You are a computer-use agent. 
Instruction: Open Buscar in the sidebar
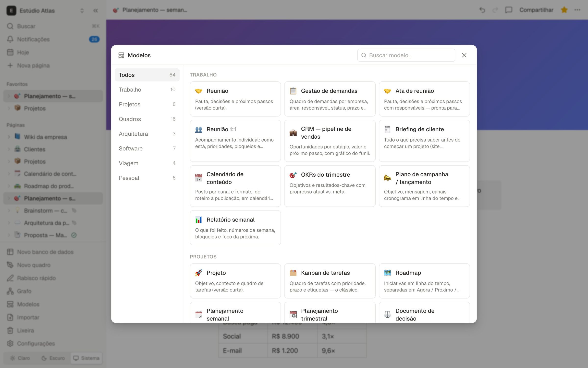pyautogui.click(x=53, y=26)
